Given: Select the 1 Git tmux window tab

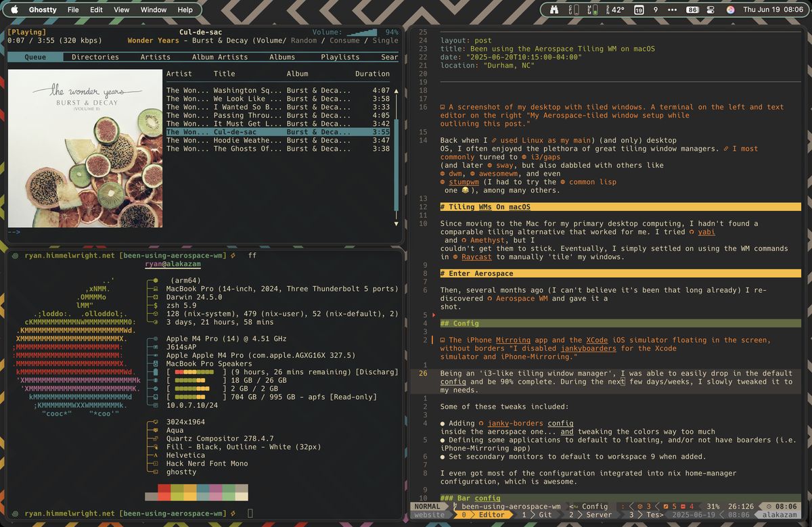Looking at the screenshot, I should pyautogui.click(x=537, y=515).
